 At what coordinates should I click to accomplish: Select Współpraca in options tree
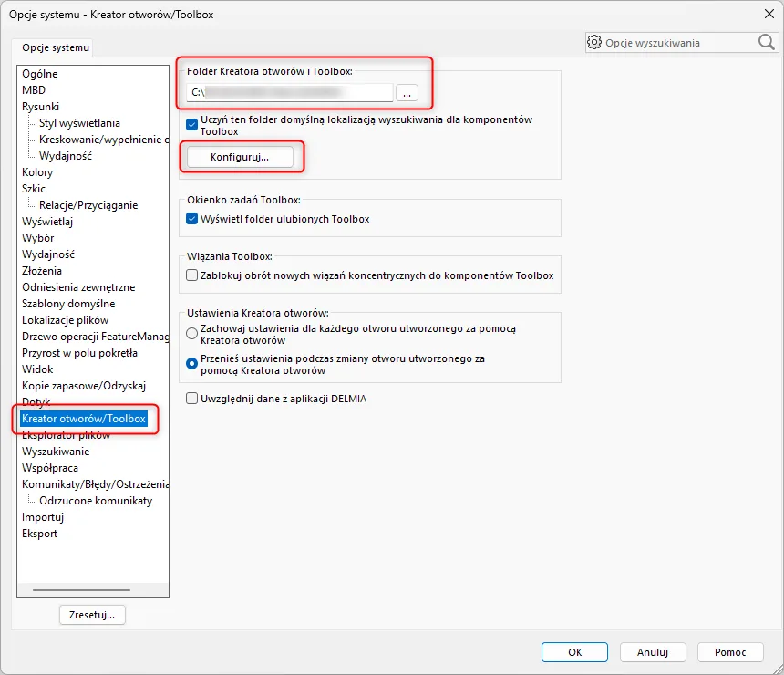[x=50, y=468]
